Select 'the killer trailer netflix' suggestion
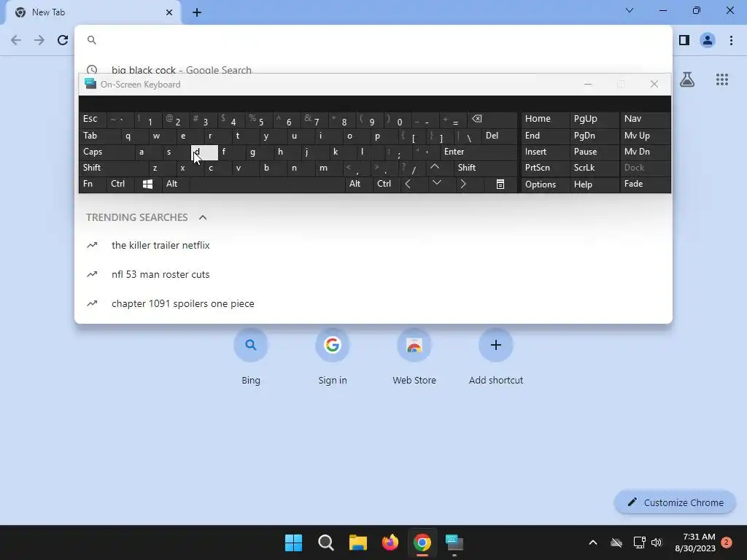The image size is (747, 560). click(373, 245)
